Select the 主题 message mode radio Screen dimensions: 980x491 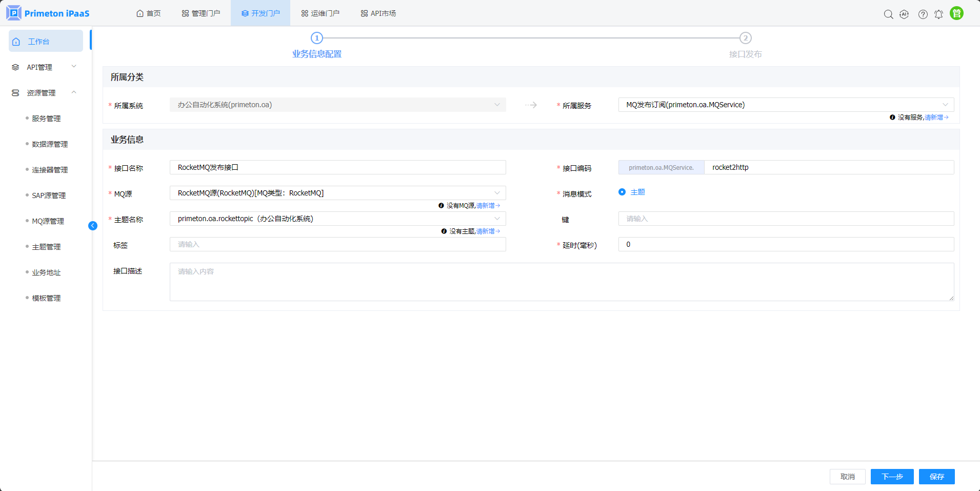tap(622, 192)
